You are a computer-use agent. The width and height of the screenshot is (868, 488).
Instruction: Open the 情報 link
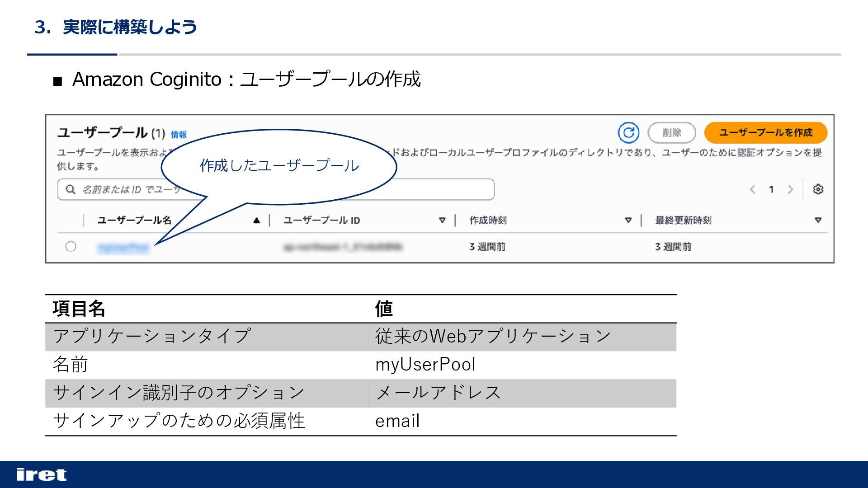pyautogui.click(x=179, y=135)
